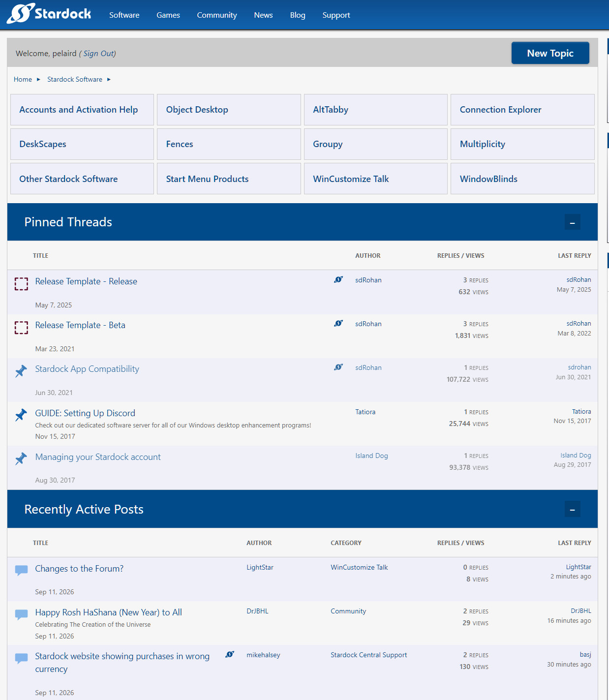Click the Stardock logo in header
This screenshot has height=700, width=609.
pos(49,14)
